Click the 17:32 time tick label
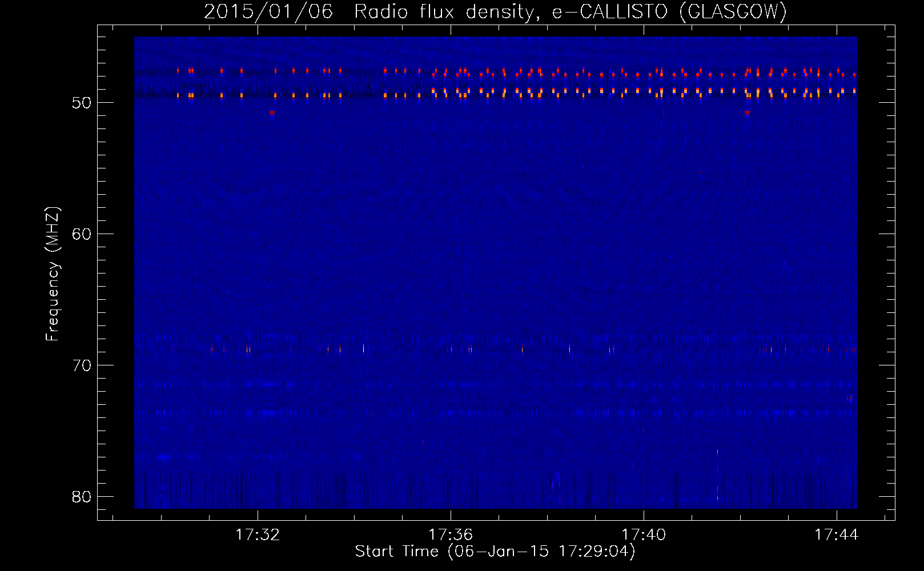Viewport: 924px width, 571px height. (x=258, y=535)
